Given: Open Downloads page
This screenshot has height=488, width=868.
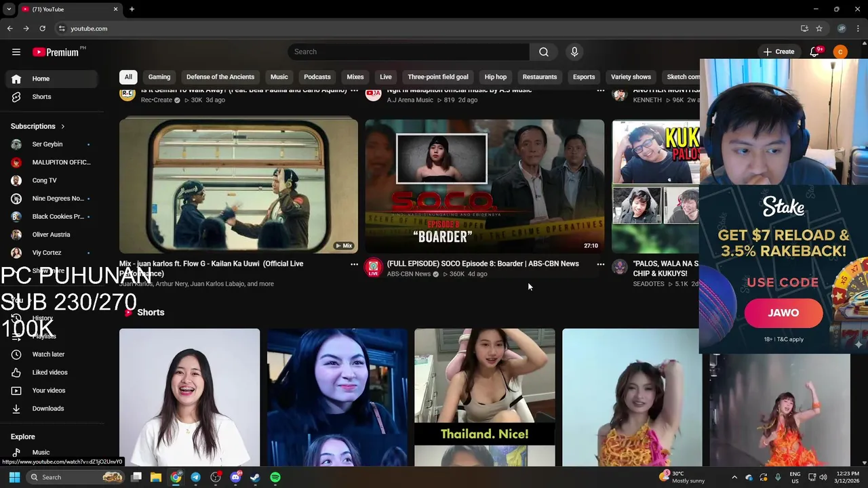Looking at the screenshot, I should [52, 409].
